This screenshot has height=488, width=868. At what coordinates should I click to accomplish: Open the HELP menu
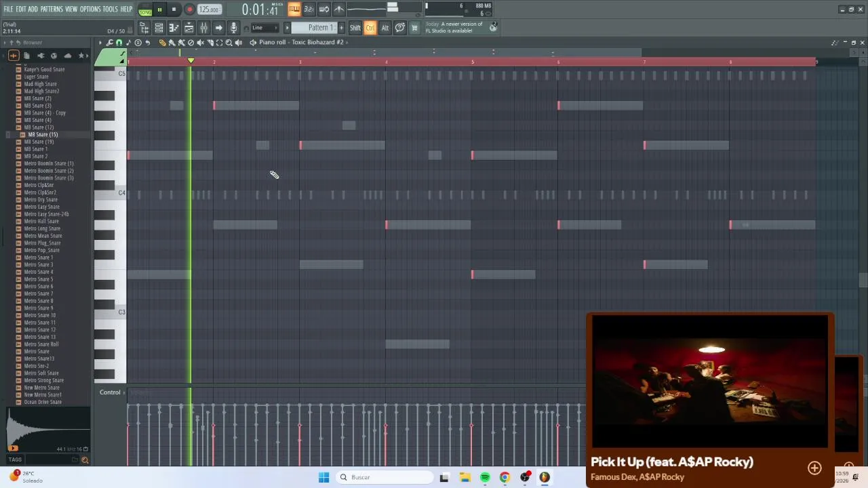127,9
